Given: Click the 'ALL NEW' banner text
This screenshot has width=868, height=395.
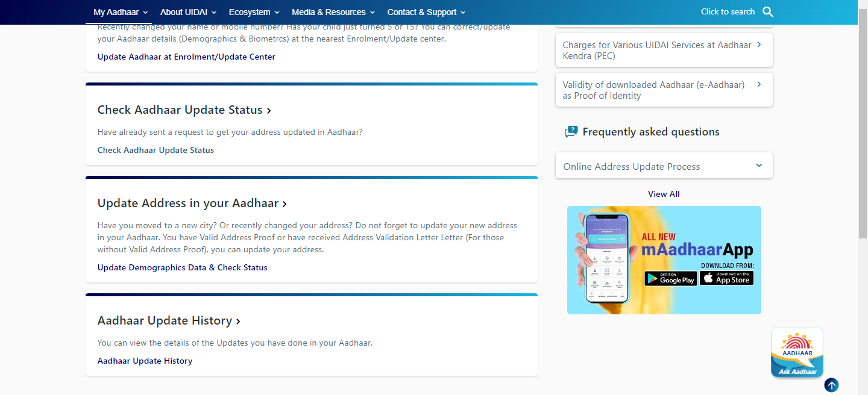Looking at the screenshot, I should pyautogui.click(x=659, y=237).
